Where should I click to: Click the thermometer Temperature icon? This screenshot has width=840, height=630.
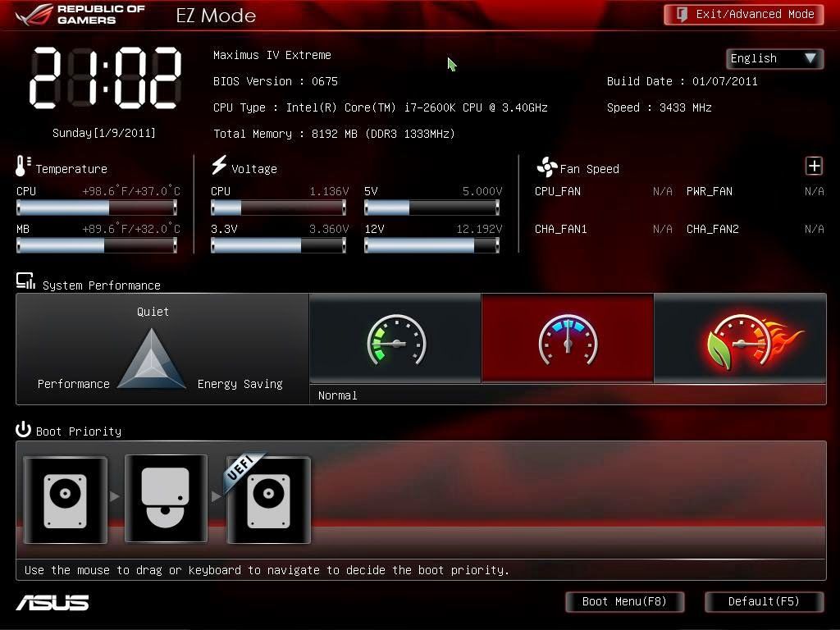(23, 167)
